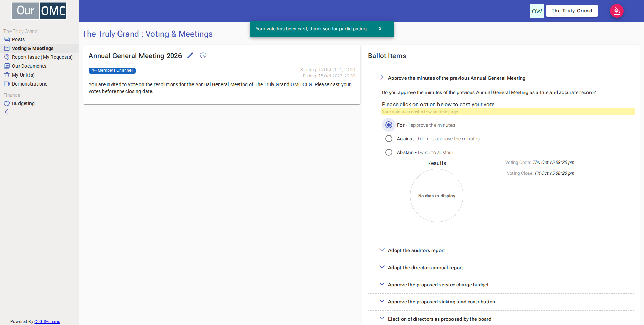Click the Ballot Items heading
The width and height of the screenshot is (644, 325).
pyautogui.click(x=387, y=56)
